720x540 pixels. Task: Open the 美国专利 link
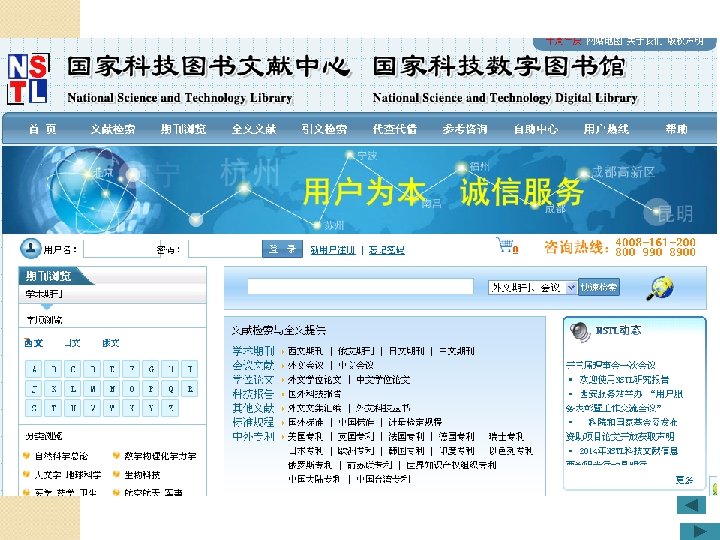[x=305, y=437]
